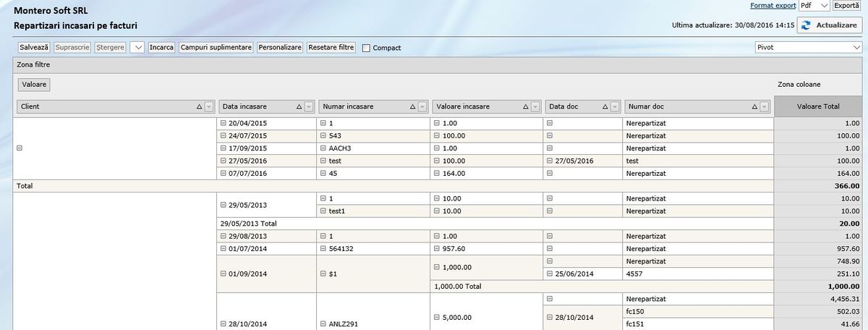Collapse the 29/05/2013 date group
This screenshot has width=868, height=330.
(224, 205)
